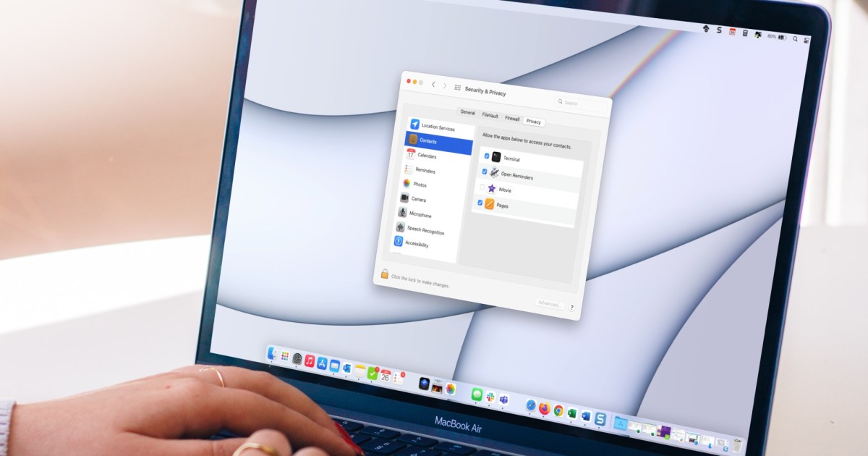Open Mail from the Dock

click(334, 366)
